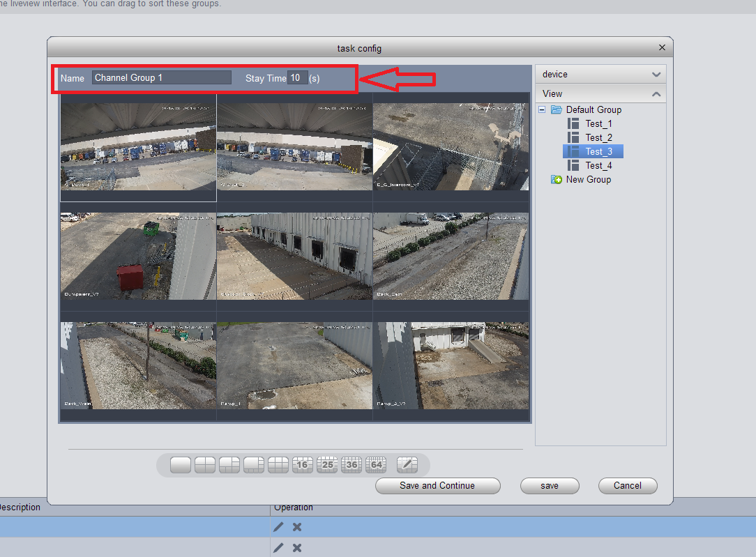
Task: Close the task config dialog
Action: click(x=662, y=47)
